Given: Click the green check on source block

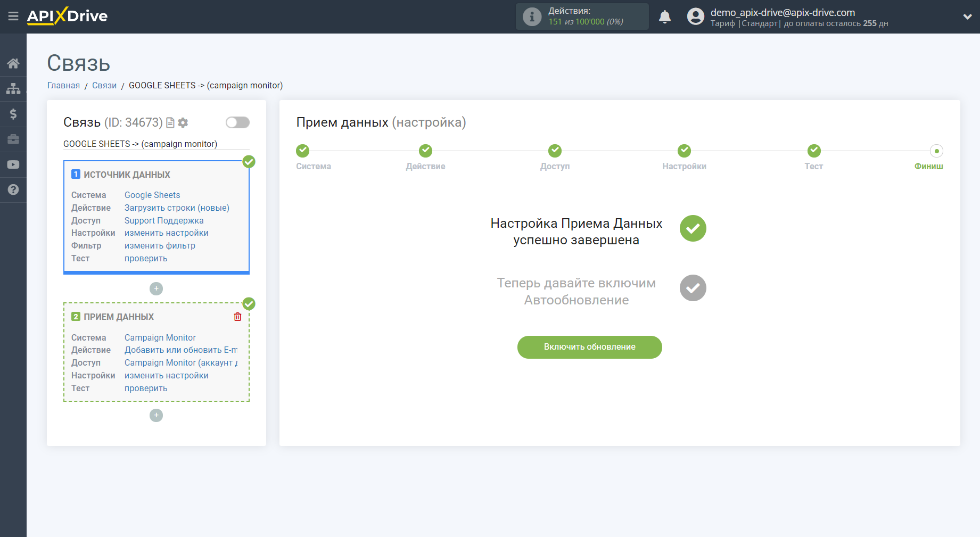Looking at the screenshot, I should coord(249,162).
